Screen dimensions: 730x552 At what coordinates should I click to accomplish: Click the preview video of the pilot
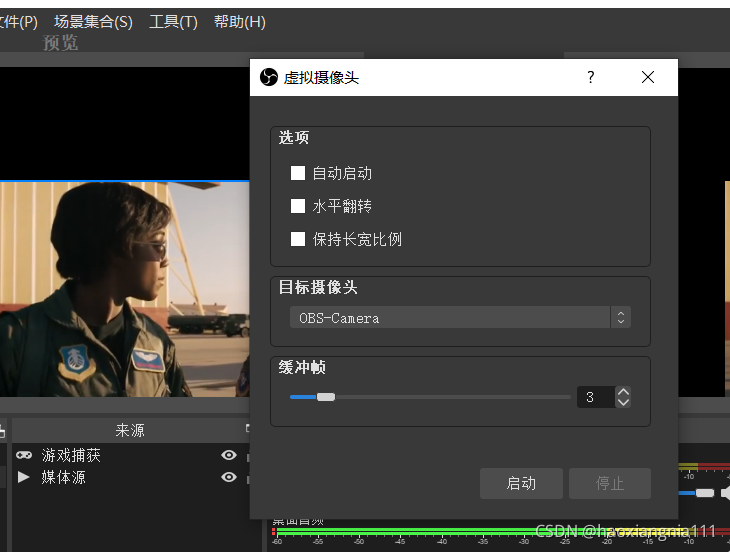125,289
